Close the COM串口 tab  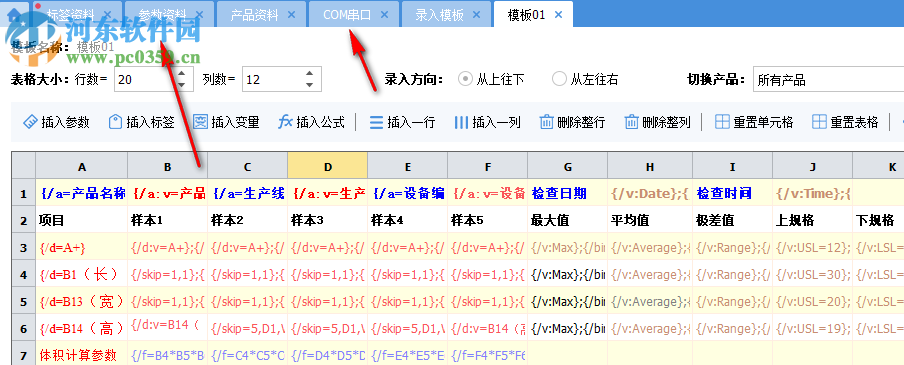click(385, 15)
